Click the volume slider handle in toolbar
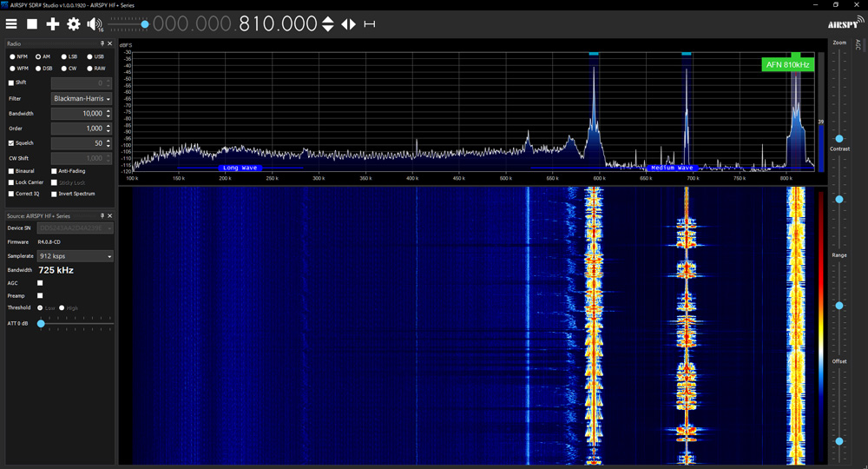The image size is (868, 469). 144,24
